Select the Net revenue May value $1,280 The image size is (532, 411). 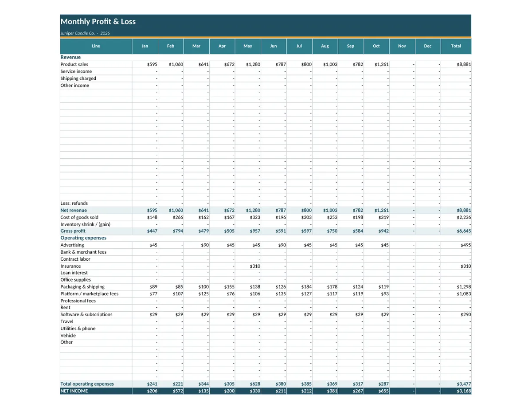(253, 210)
